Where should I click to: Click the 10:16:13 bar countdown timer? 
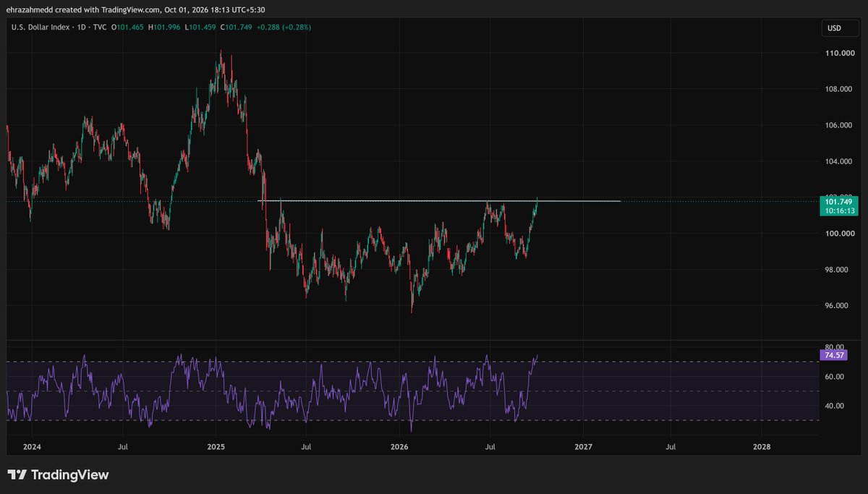[x=838, y=210]
